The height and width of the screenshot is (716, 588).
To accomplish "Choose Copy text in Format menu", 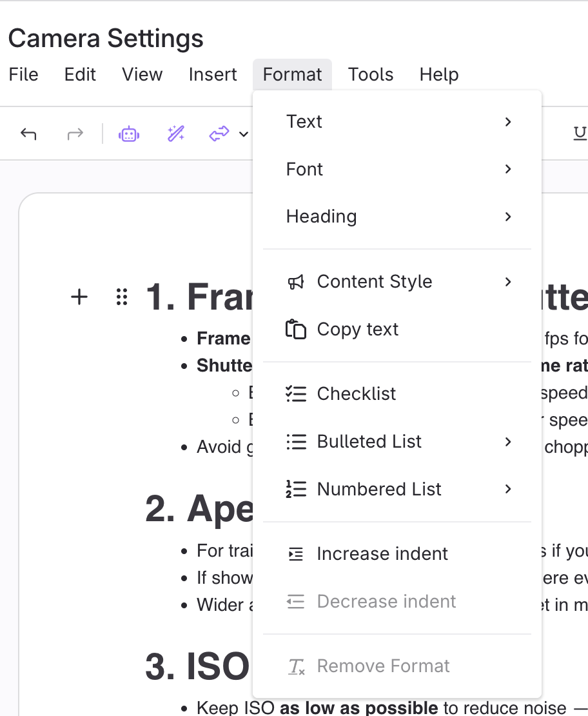I will (357, 329).
